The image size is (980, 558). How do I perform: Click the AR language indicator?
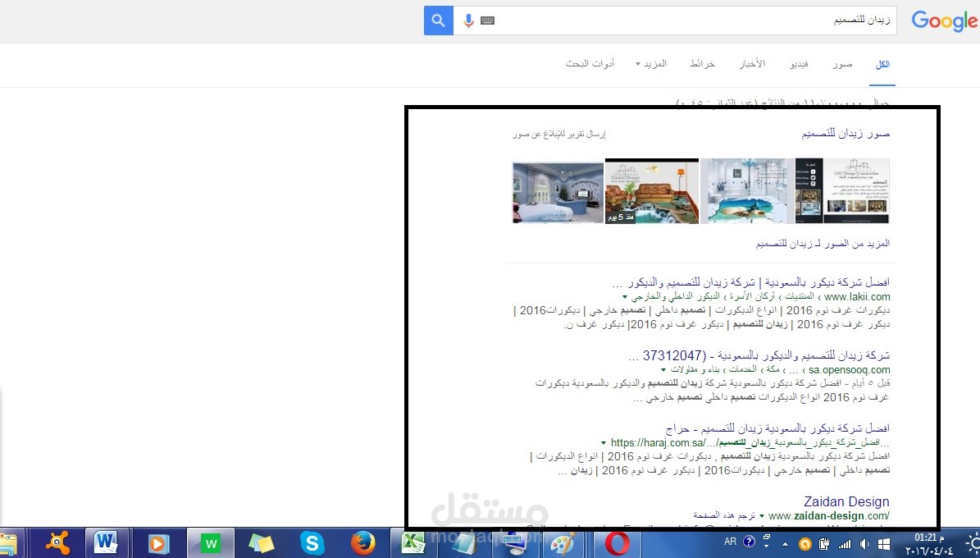(730, 542)
